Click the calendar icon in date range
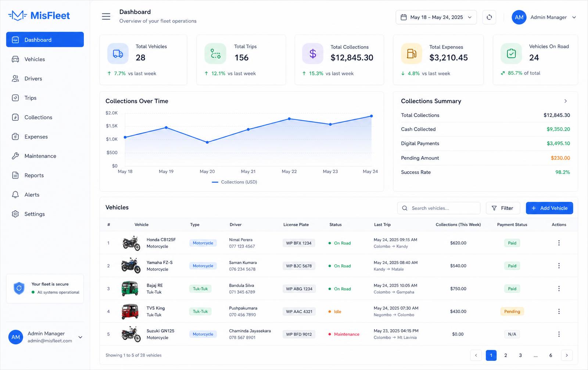588x370 pixels. coord(404,17)
